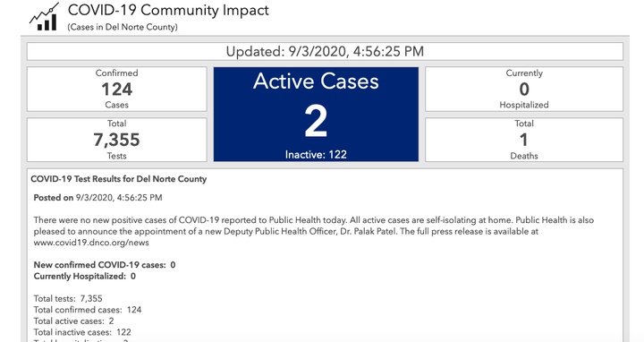This screenshot has height=342, width=644.
Task: Select the Confirmed 124 Cases tile
Action: [x=117, y=89]
